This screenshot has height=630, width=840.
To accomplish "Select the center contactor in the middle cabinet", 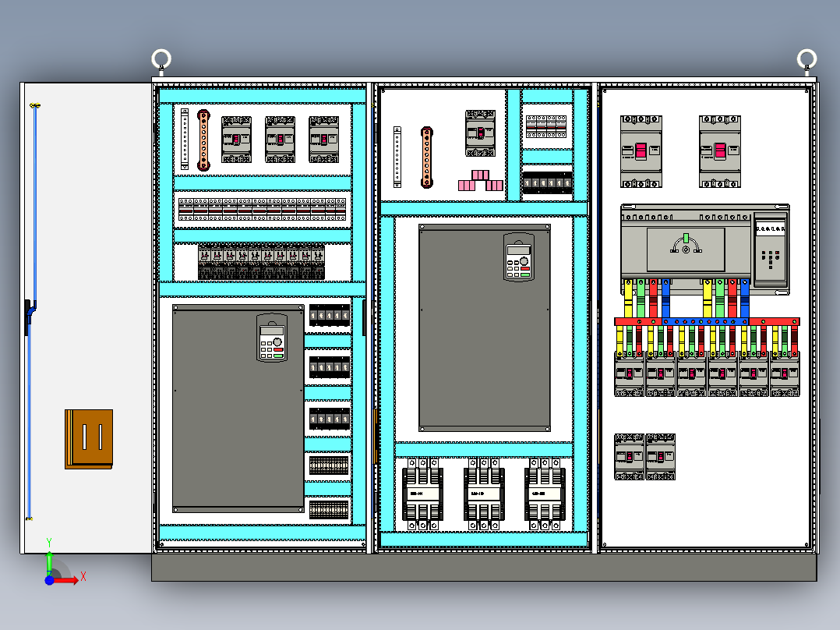I will coord(484,494).
